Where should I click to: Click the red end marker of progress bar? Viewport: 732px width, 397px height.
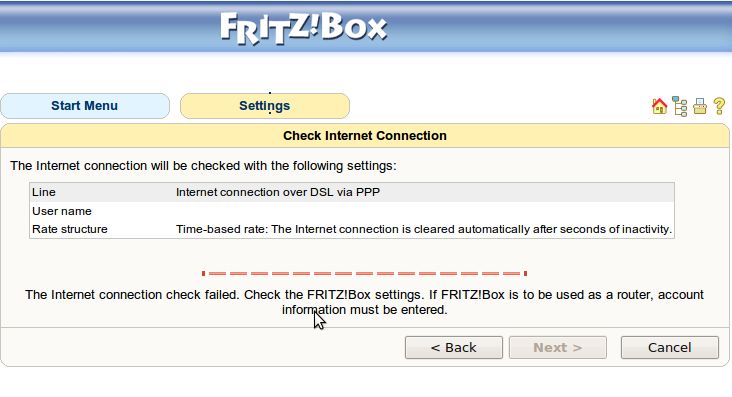526,273
